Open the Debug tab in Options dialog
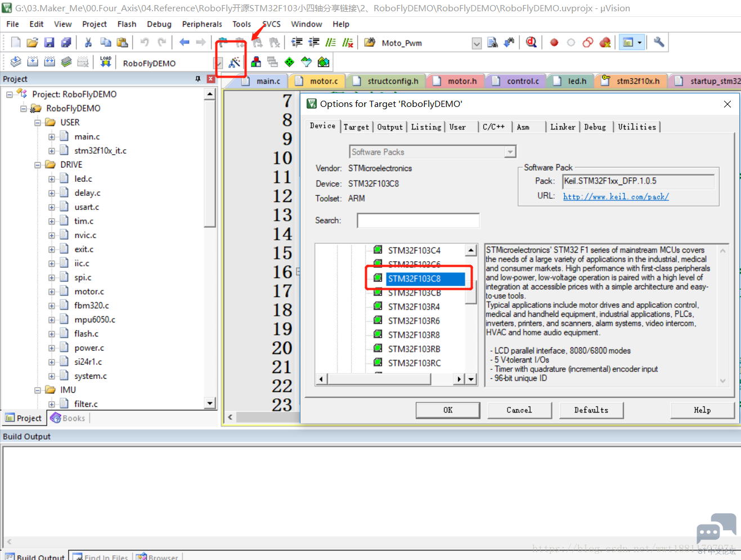 (595, 127)
